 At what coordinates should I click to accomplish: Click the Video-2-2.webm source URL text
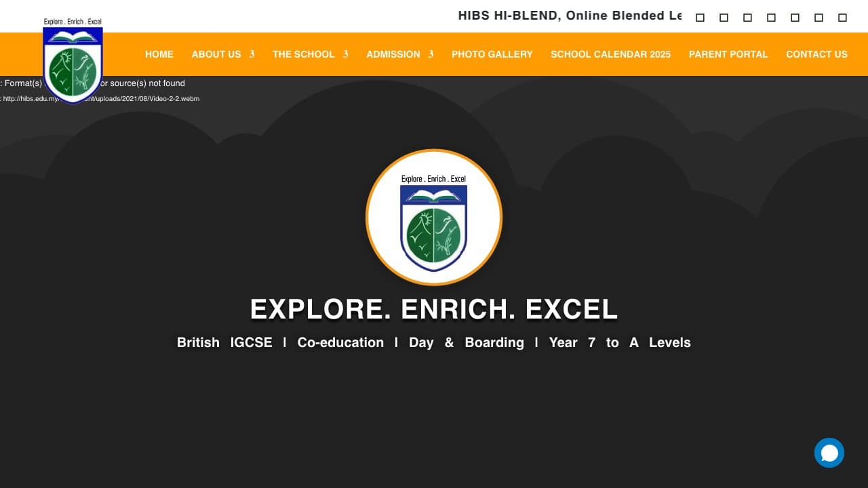tap(100, 98)
